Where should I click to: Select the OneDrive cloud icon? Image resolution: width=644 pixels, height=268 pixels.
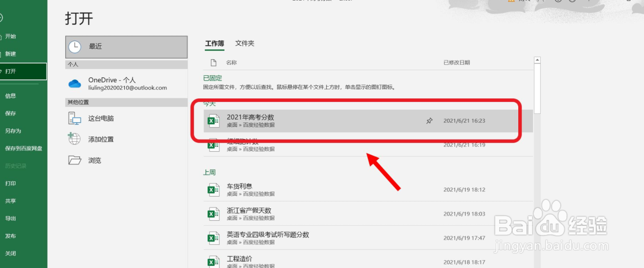point(75,84)
